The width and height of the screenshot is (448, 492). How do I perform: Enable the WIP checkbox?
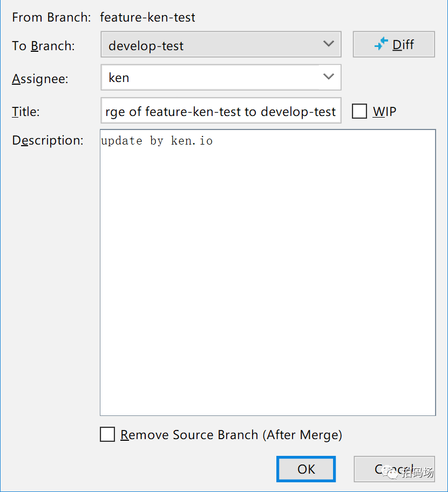tap(359, 111)
